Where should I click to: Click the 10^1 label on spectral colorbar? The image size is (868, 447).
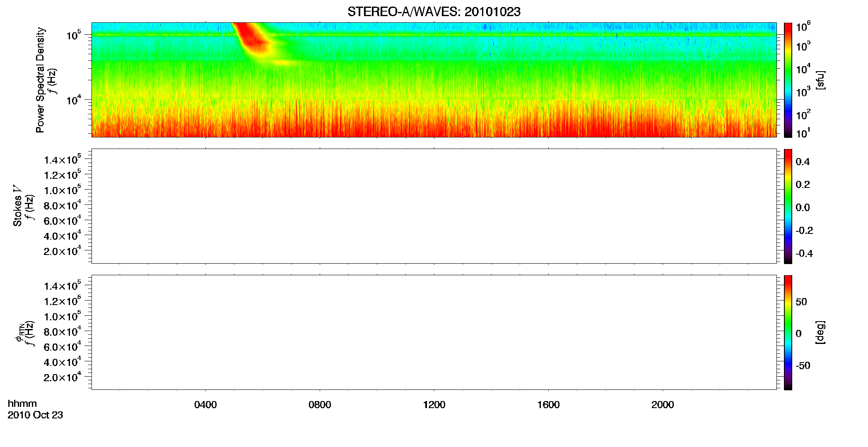(x=803, y=133)
